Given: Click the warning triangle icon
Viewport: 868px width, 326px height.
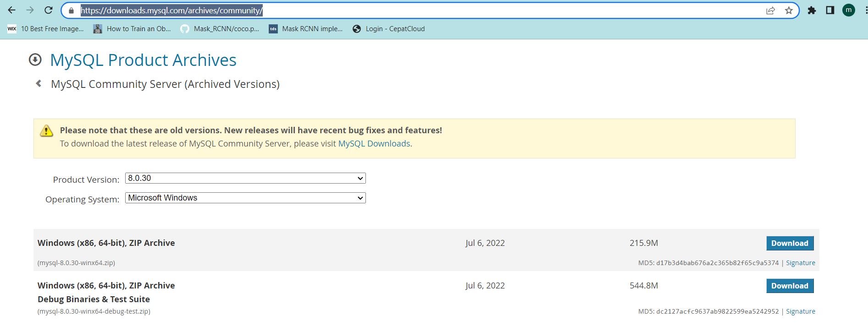Looking at the screenshot, I should 46,131.
